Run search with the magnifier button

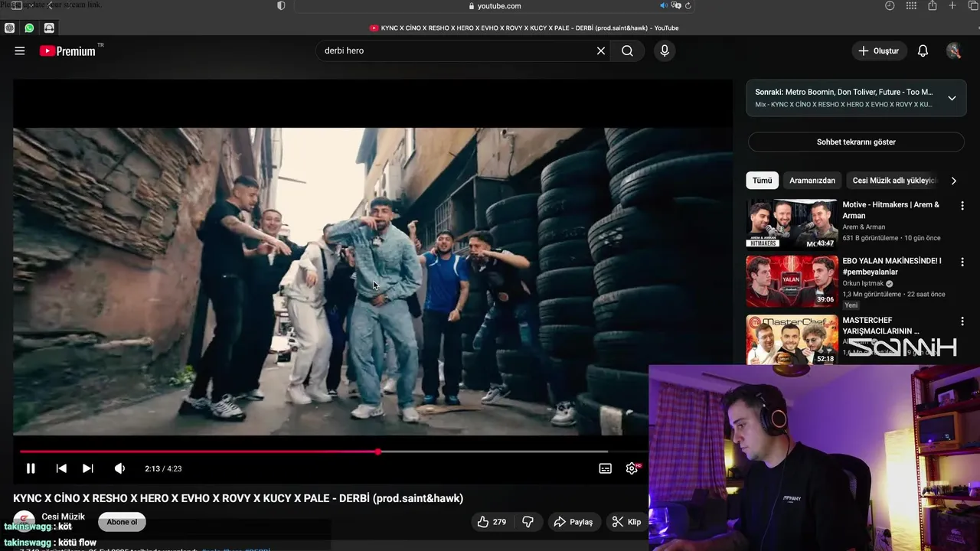point(627,51)
